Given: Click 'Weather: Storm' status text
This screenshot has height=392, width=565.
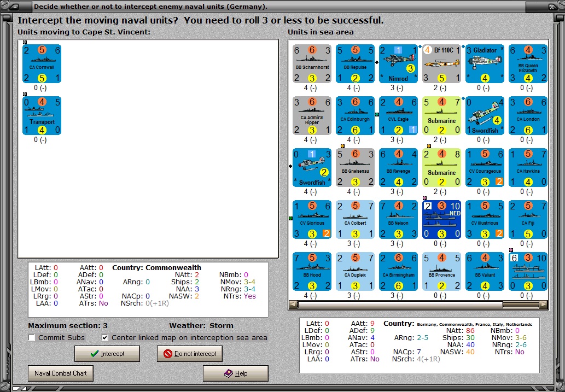Looking at the screenshot, I should [x=201, y=326].
